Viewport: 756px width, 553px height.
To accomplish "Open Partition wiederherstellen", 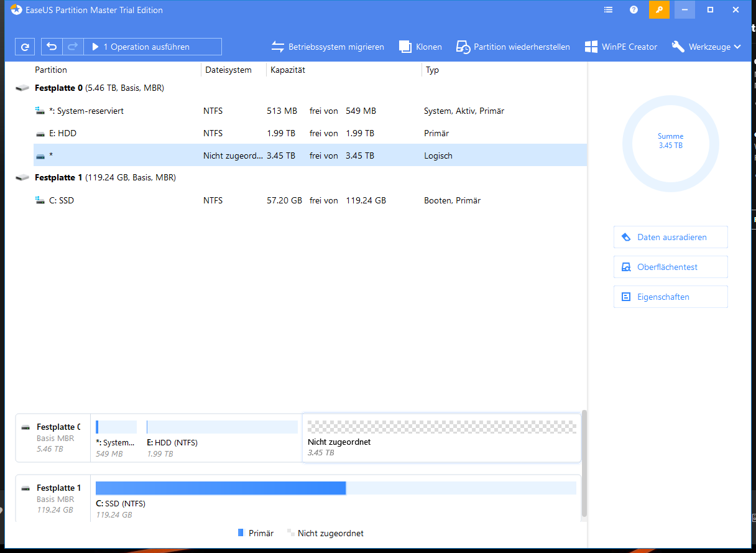I will (513, 47).
